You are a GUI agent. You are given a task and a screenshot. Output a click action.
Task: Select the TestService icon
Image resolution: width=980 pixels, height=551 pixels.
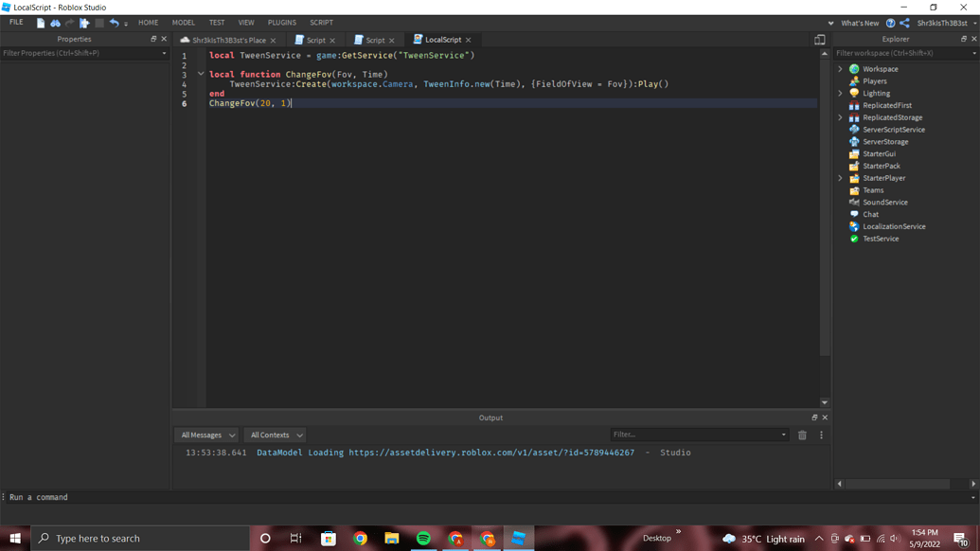[854, 239]
